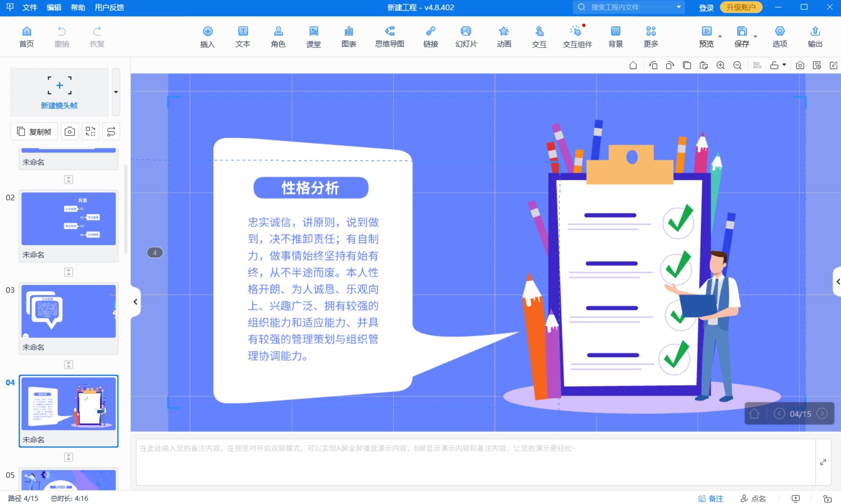
Task: Click the path loop icon button
Action: 111,131
